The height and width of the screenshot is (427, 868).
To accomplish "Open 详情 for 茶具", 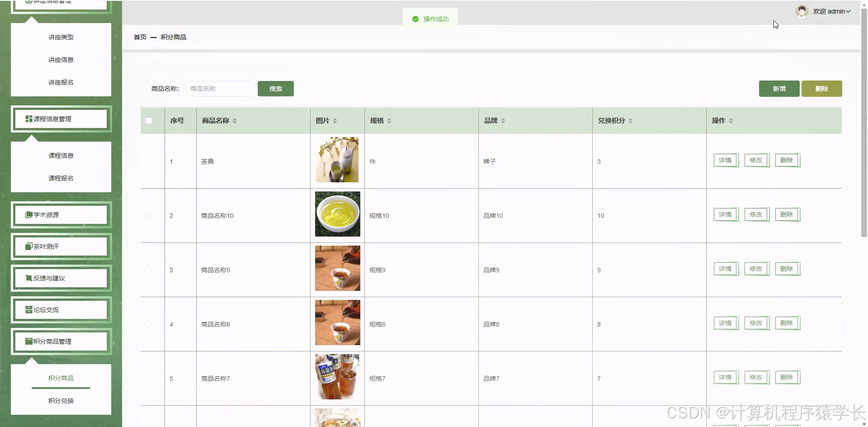I will point(726,160).
